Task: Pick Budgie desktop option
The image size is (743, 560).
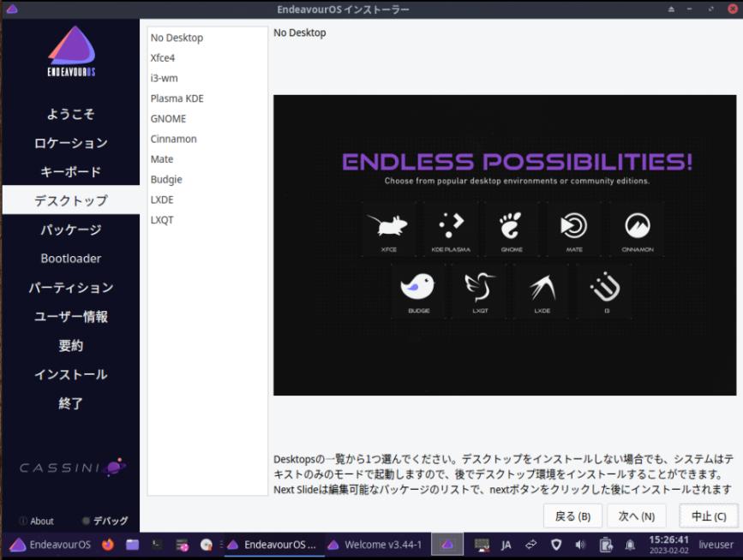Action: click(207, 180)
